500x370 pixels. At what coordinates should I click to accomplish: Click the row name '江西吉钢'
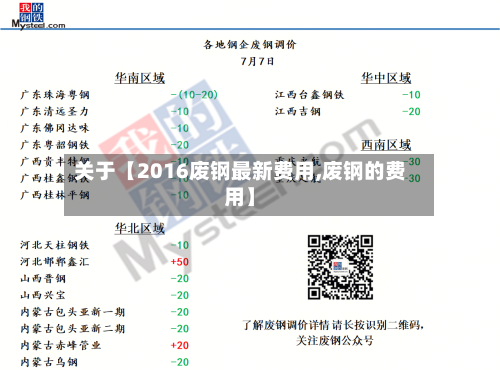pyautogui.click(x=298, y=112)
